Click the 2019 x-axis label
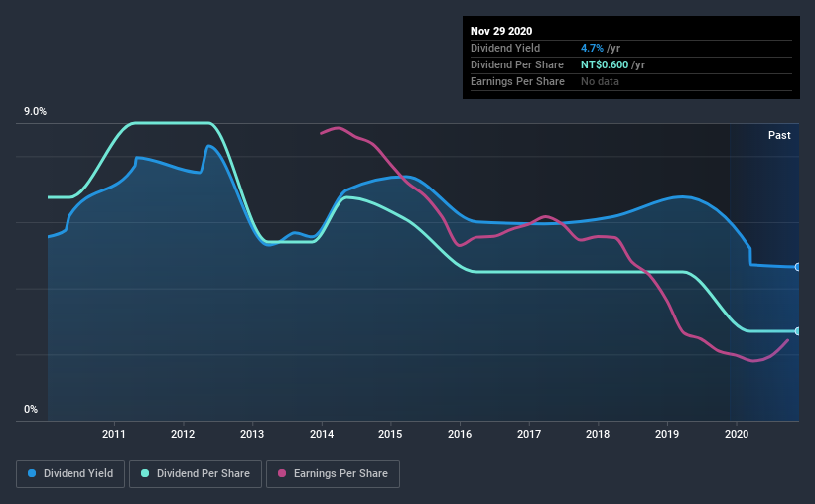This screenshot has width=815, height=504. click(667, 434)
